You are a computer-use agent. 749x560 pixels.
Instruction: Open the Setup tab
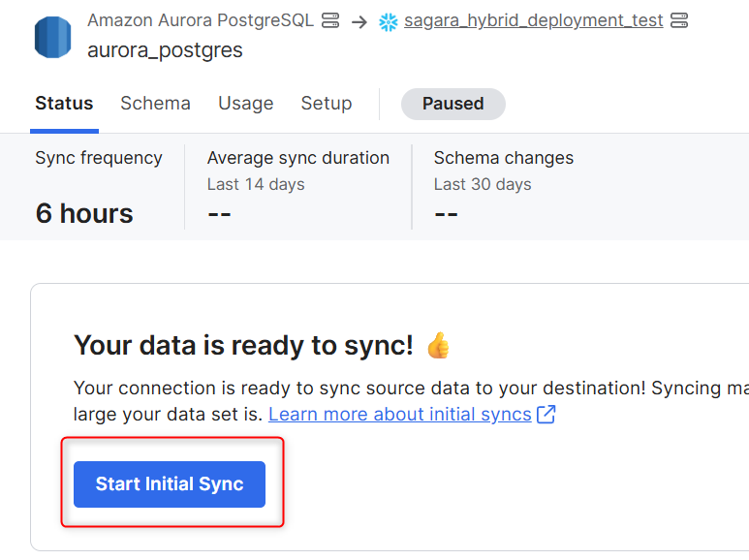tap(327, 104)
